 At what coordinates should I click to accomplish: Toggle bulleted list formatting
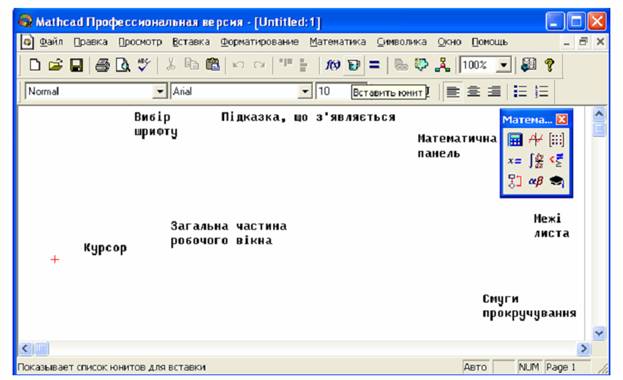(x=520, y=92)
